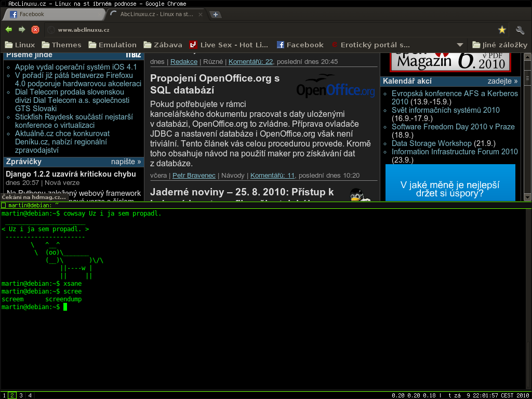Open the Themes bookmarks folder
The height and width of the screenshot is (399, 532).
61,45
